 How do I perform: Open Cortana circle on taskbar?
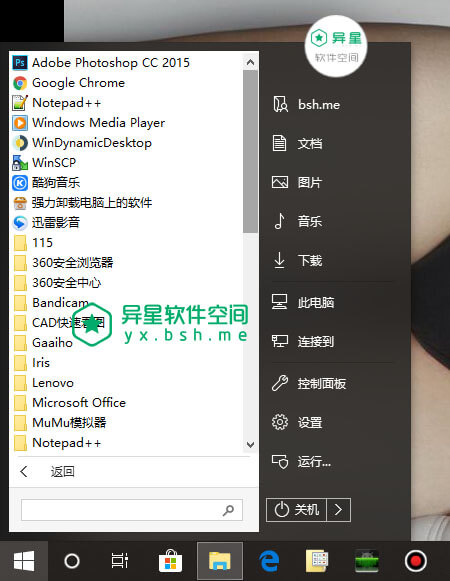tap(72, 561)
